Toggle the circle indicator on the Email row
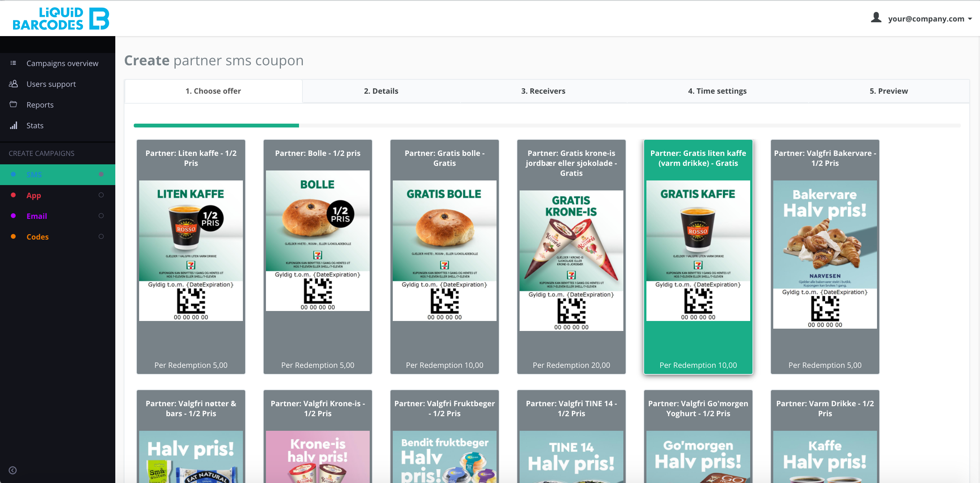The height and width of the screenshot is (483, 980). point(101,216)
